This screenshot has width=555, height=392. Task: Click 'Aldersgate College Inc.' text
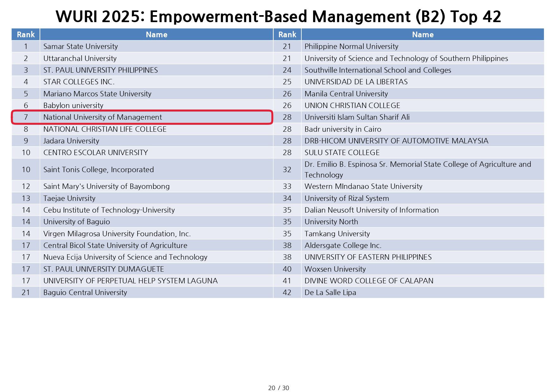click(x=343, y=245)
